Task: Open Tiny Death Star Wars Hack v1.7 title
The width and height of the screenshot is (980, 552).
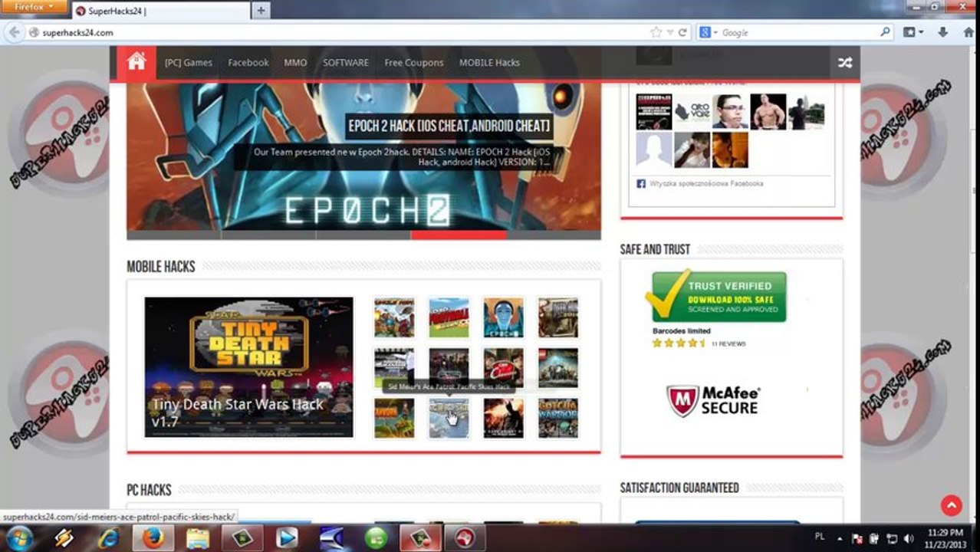Action: 238,413
